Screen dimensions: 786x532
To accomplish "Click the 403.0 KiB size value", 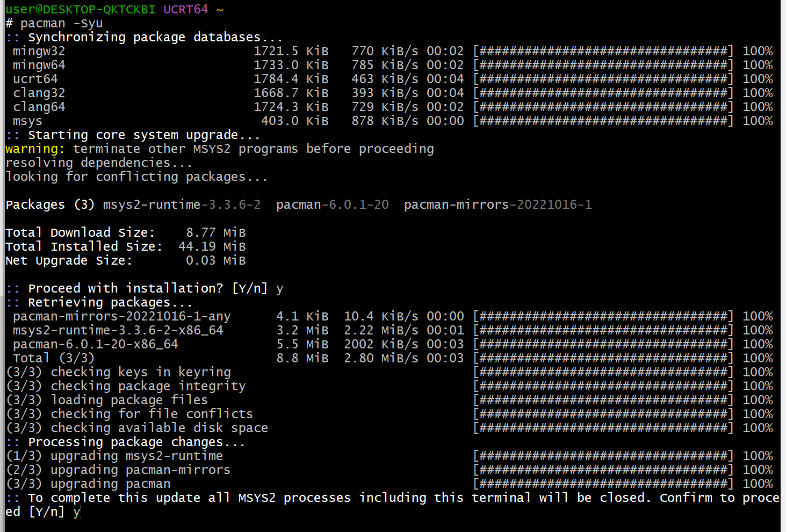I will (294, 121).
